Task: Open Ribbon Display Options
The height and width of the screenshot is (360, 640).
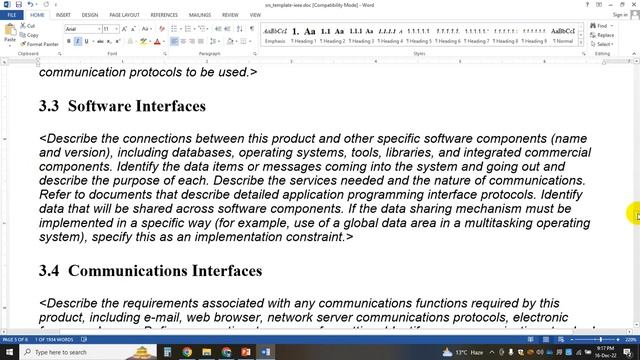Action: [x=599, y=4]
